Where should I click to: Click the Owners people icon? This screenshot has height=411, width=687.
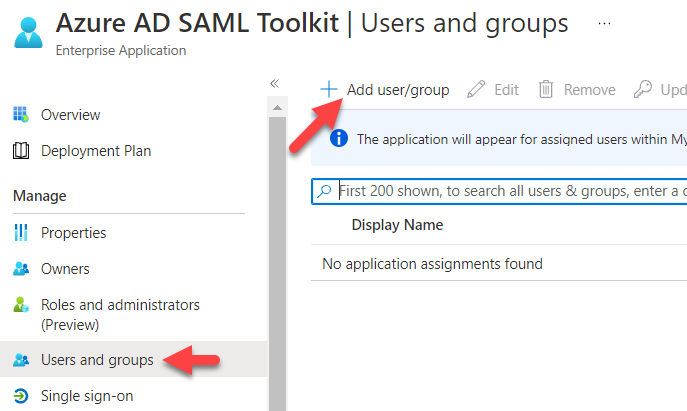(21, 269)
